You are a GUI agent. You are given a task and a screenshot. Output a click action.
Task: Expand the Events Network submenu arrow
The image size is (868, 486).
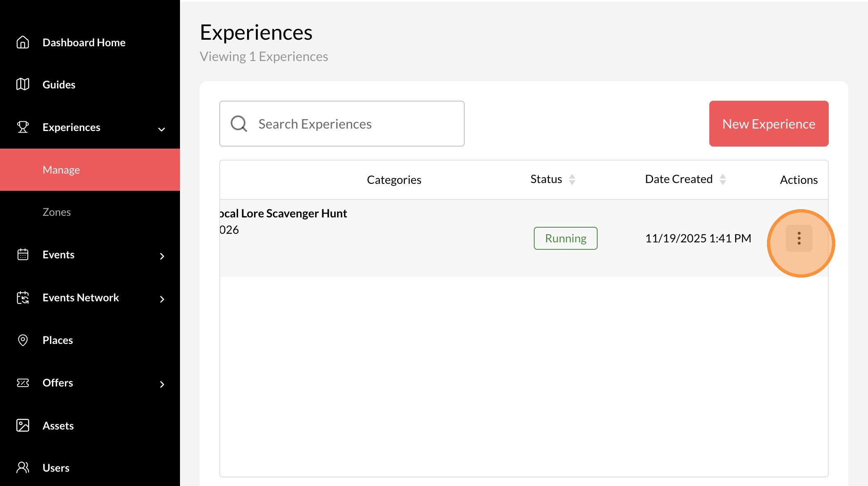click(162, 299)
